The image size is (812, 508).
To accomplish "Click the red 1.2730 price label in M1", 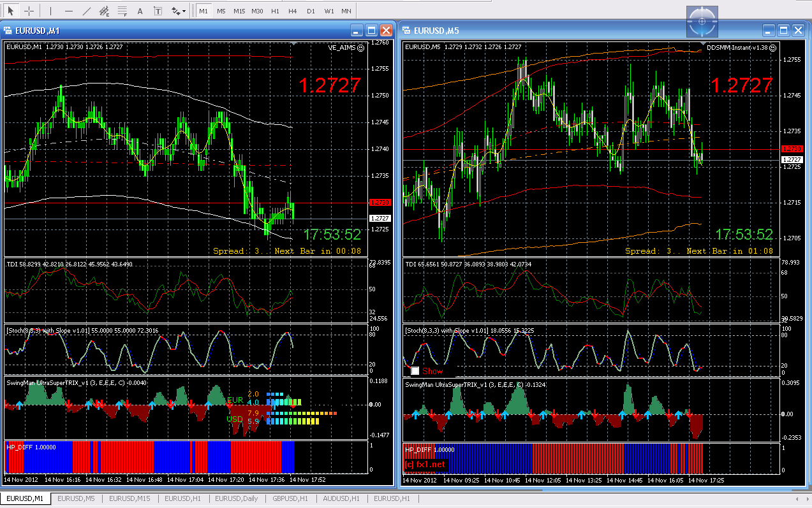I will pyautogui.click(x=380, y=202).
